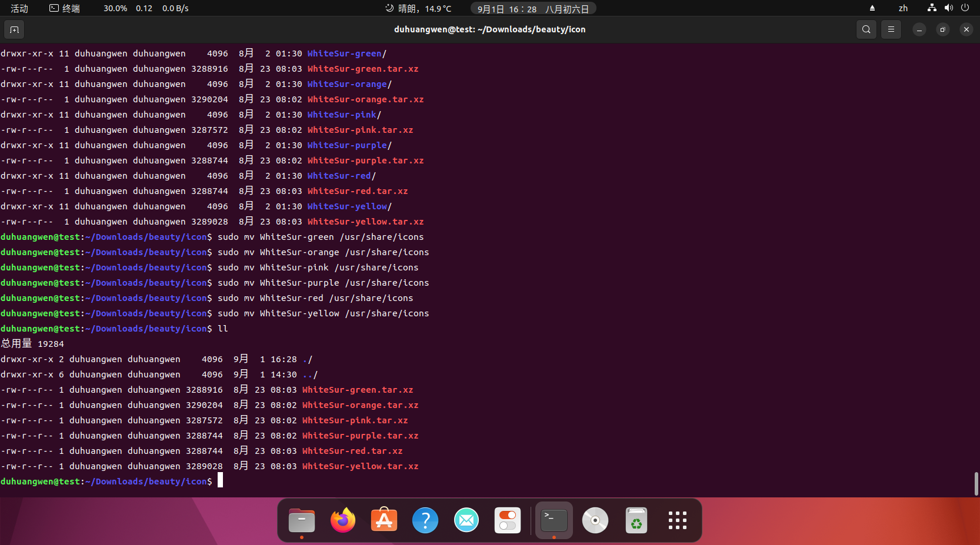Image resolution: width=980 pixels, height=545 pixels.
Task: Click the Terminal dock icon
Action: pos(554,520)
